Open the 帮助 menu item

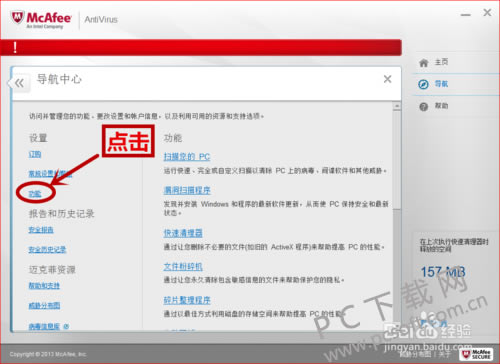(x=441, y=106)
